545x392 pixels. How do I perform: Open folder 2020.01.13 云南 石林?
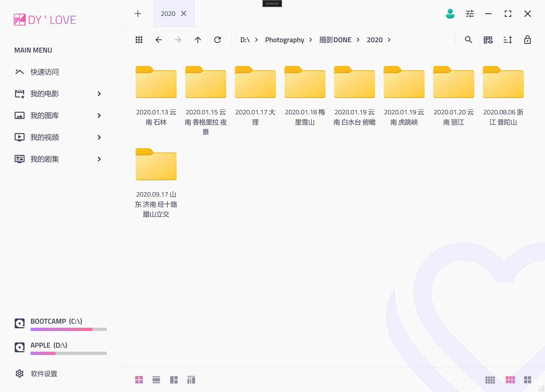(x=156, y=96)
